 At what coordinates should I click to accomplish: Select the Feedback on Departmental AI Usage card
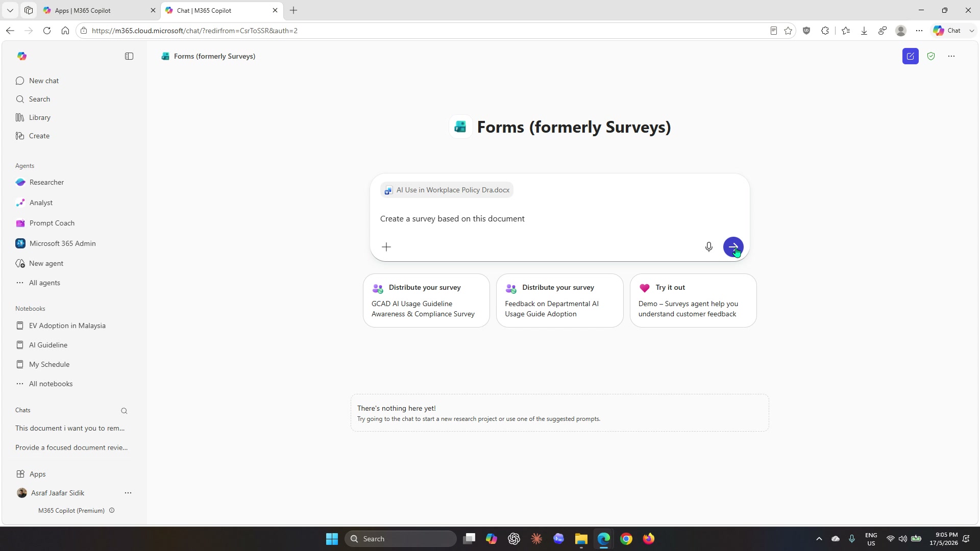click(559, 300)
